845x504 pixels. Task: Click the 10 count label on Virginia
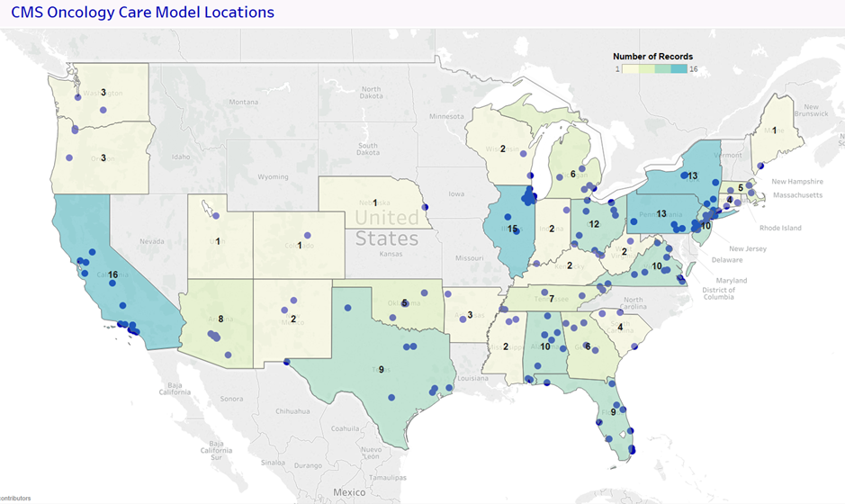point(656,266)
